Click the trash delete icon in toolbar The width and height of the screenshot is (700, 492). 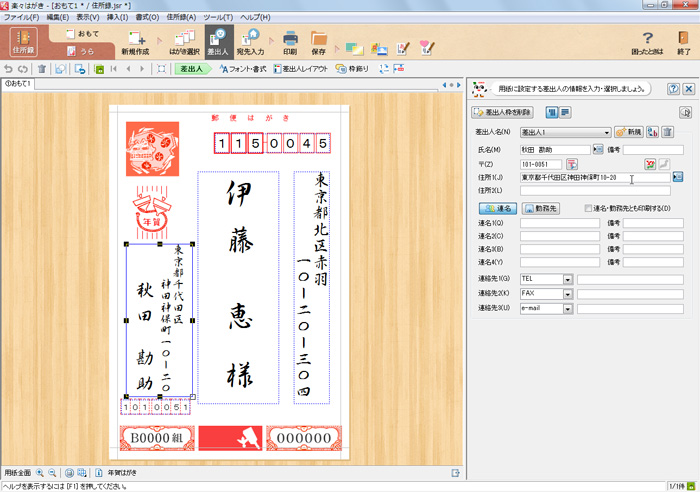coord(42,69)
